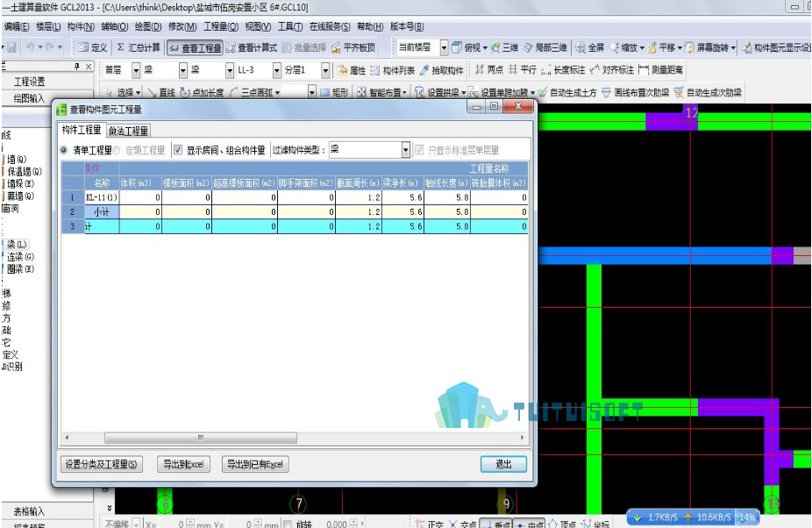Viewport: 812px width, 528px height.
Task: Toggle 中点 midpoint snap
Action: [529, 524]
